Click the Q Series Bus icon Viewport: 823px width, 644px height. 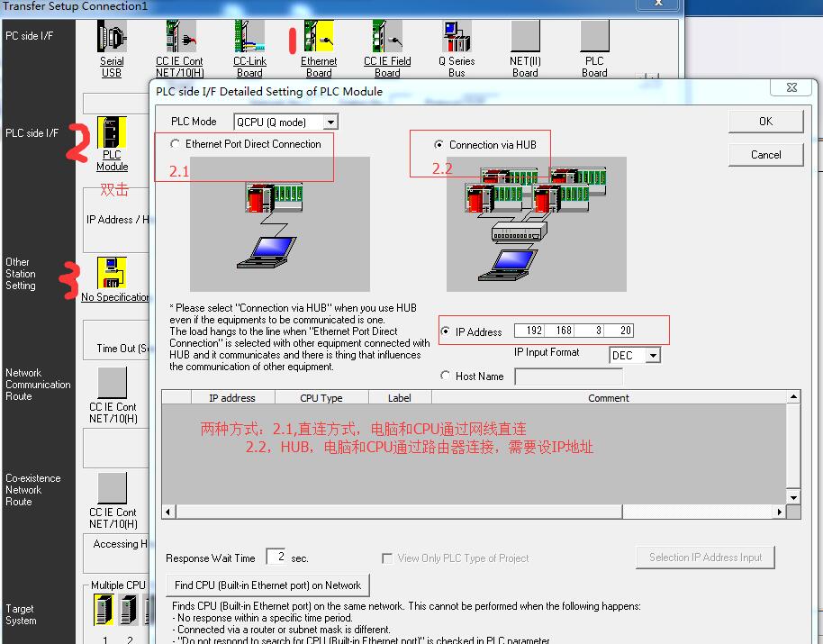pyautogui.click(x=457, y=38)
